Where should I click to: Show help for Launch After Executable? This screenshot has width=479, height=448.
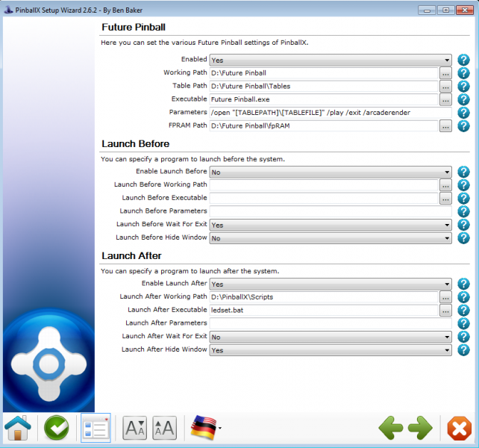(x=463, y=310)
